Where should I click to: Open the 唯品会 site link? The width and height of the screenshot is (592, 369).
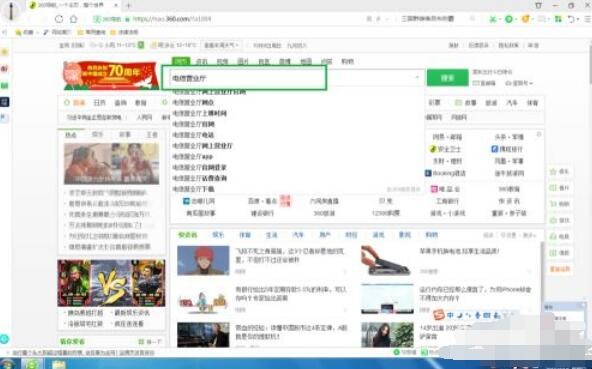[x=446, y=189]
